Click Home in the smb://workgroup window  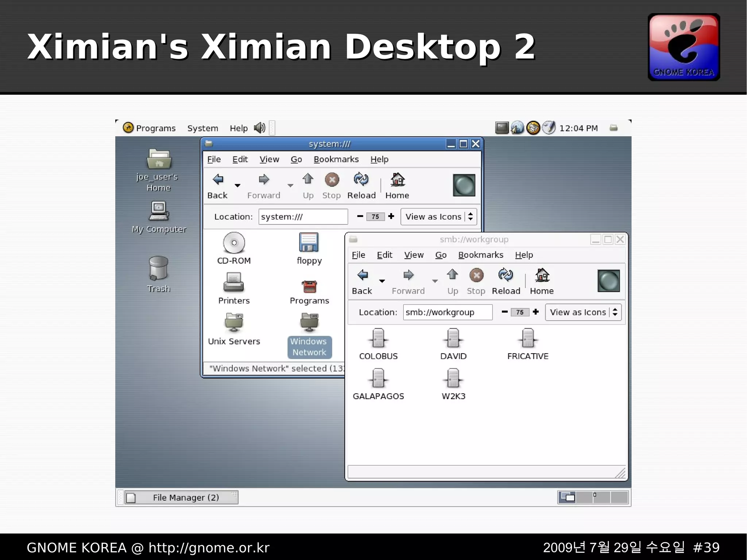pos(542,281)
